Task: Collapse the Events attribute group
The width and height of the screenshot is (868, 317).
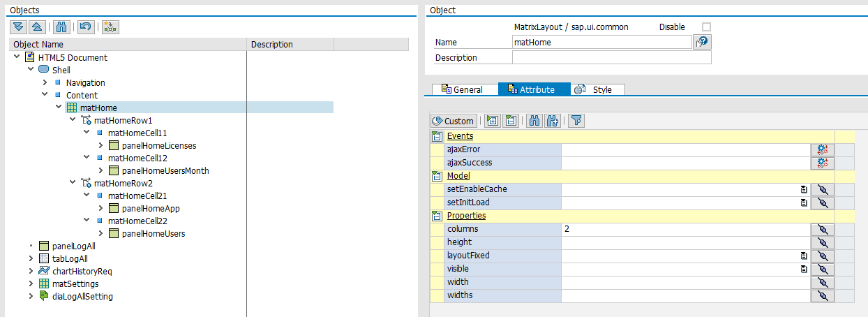Action: click(x=437, y=136)
